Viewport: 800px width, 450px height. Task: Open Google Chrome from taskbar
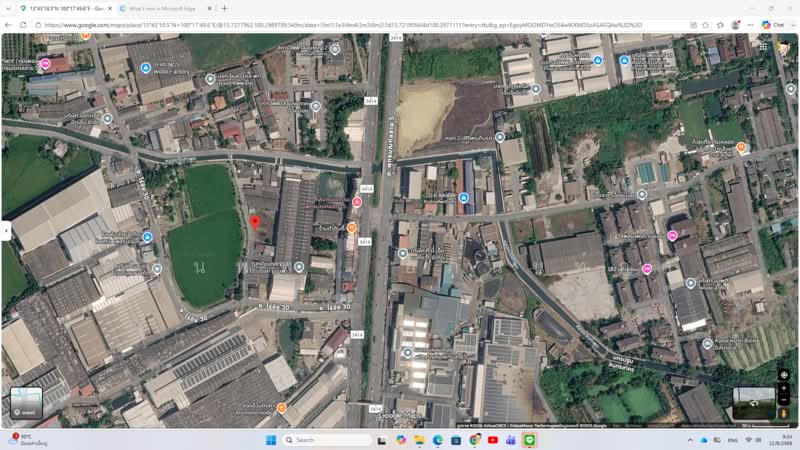pyautogui.click(x=474, y=440)
